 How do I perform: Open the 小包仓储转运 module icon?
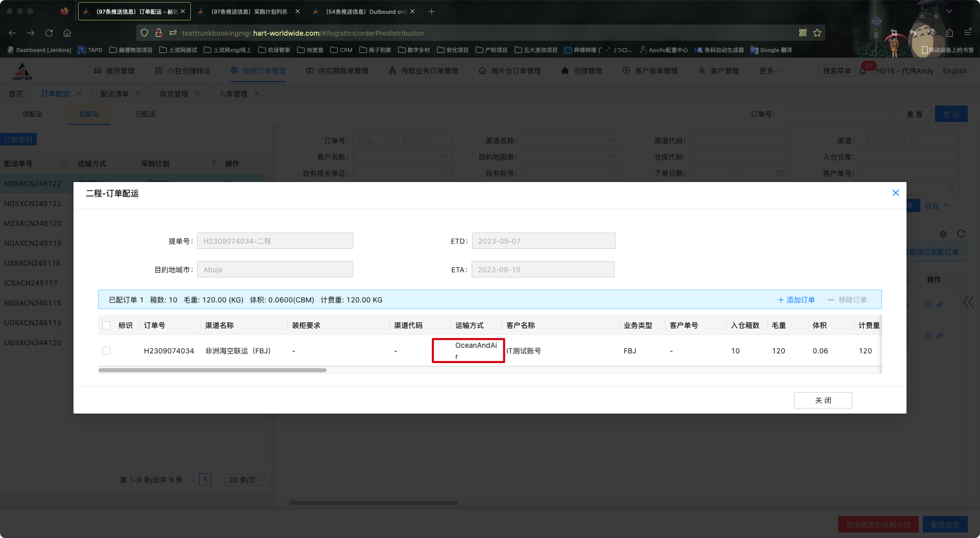tap(158, 70)
